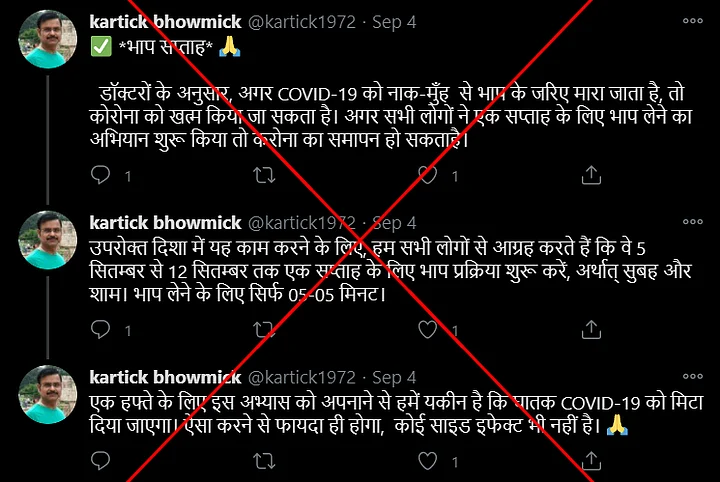Reply to the first tweet about भाप सप्ताह
The width and height of the screenshot is (720, 482).
click(101, 175)
